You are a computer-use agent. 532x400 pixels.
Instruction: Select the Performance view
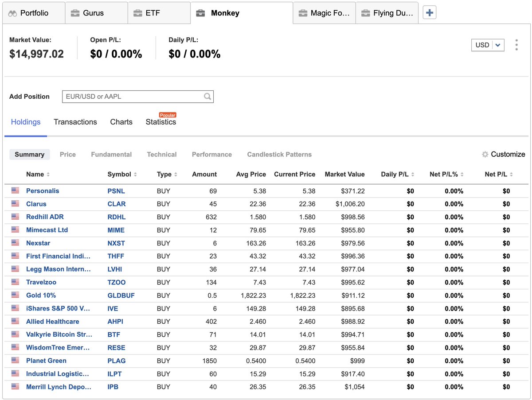point(212,154)
